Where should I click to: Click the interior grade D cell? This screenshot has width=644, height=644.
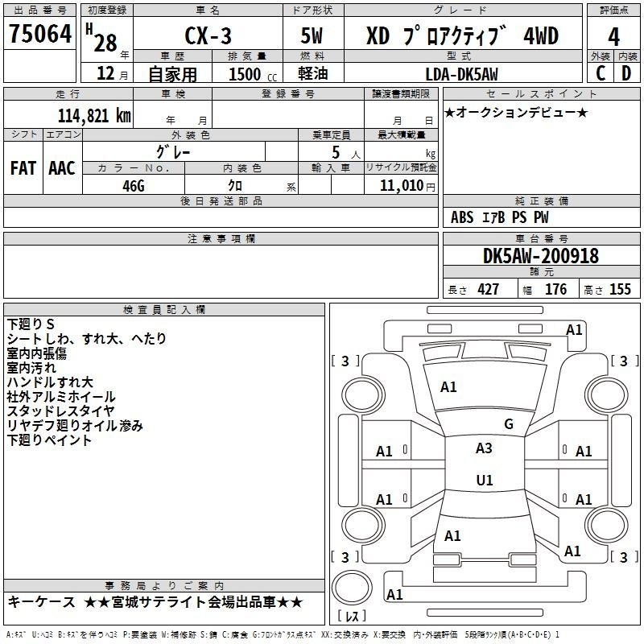tap(626, 74)
